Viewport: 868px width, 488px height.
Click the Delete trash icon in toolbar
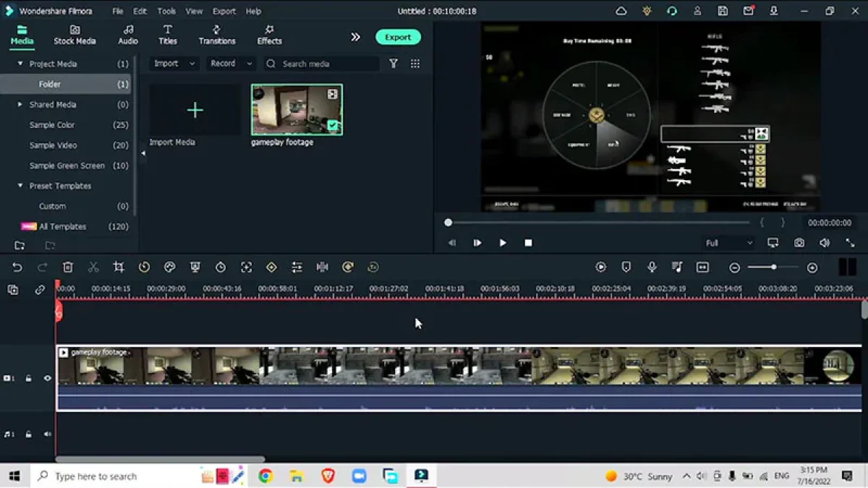[x=68, y=267]
